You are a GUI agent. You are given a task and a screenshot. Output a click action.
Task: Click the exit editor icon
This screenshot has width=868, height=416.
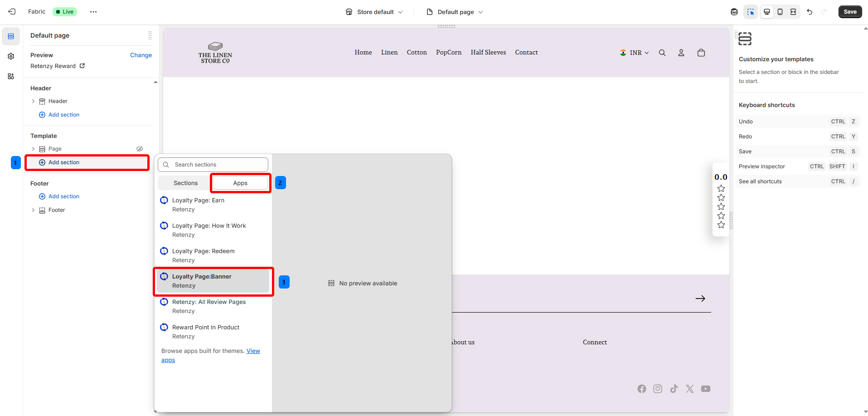[x=12, y=12]
